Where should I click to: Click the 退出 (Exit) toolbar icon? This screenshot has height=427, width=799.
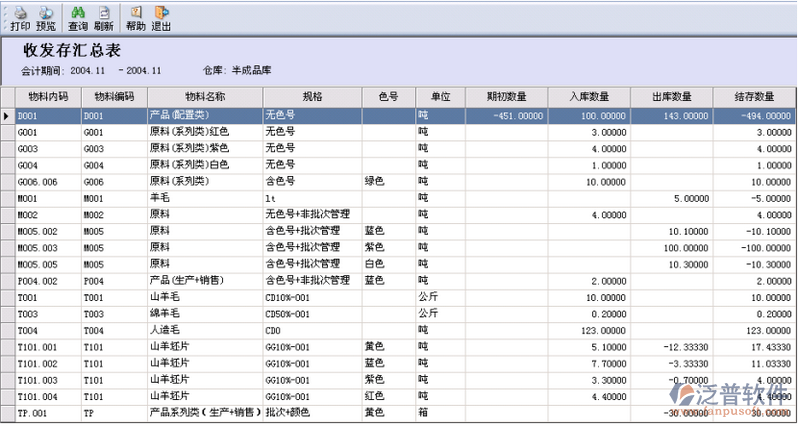[x=160, y=17]
